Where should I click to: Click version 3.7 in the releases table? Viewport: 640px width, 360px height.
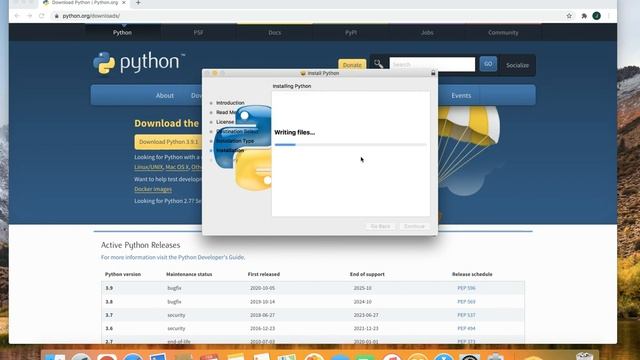click(x=109, y=316)
